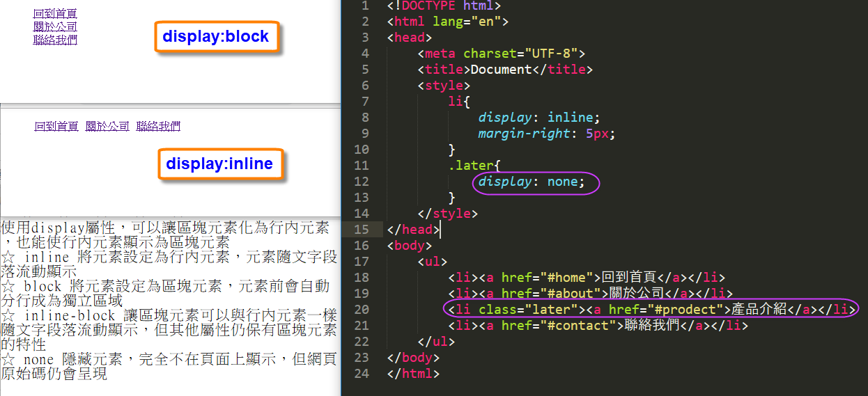868x396 pixels.
Task: Click 聯絡我們 link in the block preview
Action: (55, 40)
